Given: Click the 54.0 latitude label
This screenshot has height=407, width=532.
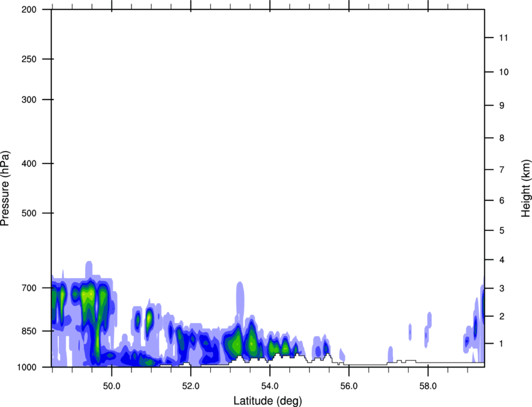Looking at the screenshot, I should pos(270,386).
